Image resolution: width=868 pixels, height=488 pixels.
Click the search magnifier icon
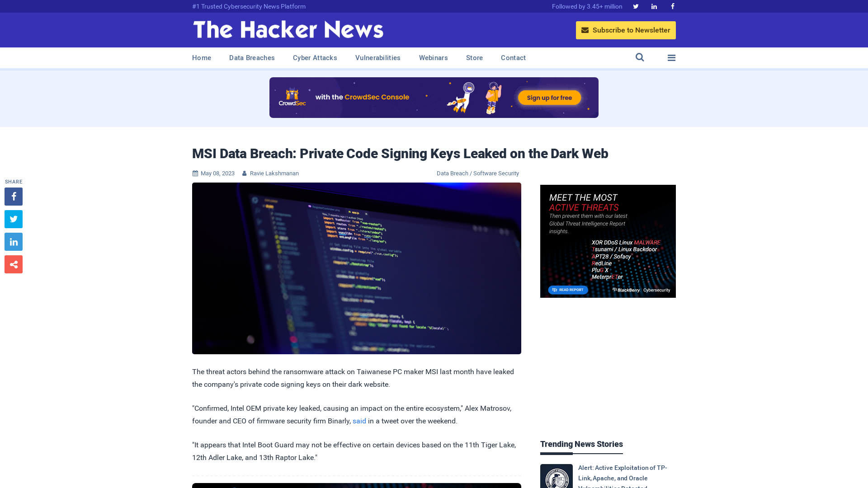640,57
